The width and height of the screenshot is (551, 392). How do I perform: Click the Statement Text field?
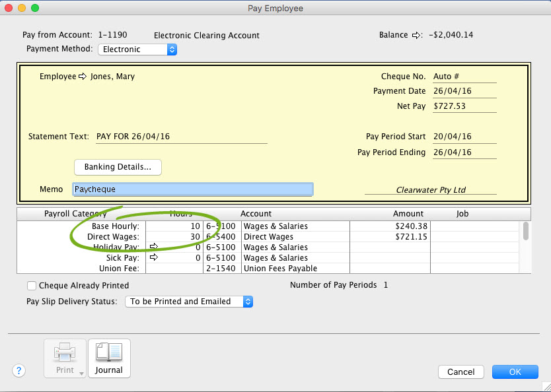[181, 137]
